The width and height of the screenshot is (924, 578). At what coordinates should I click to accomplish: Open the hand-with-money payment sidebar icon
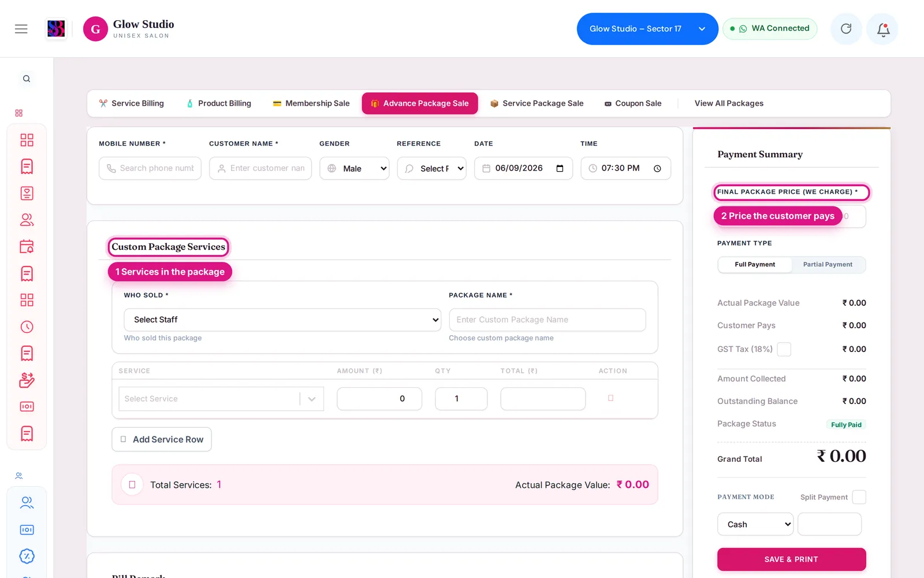click(27, 380)
